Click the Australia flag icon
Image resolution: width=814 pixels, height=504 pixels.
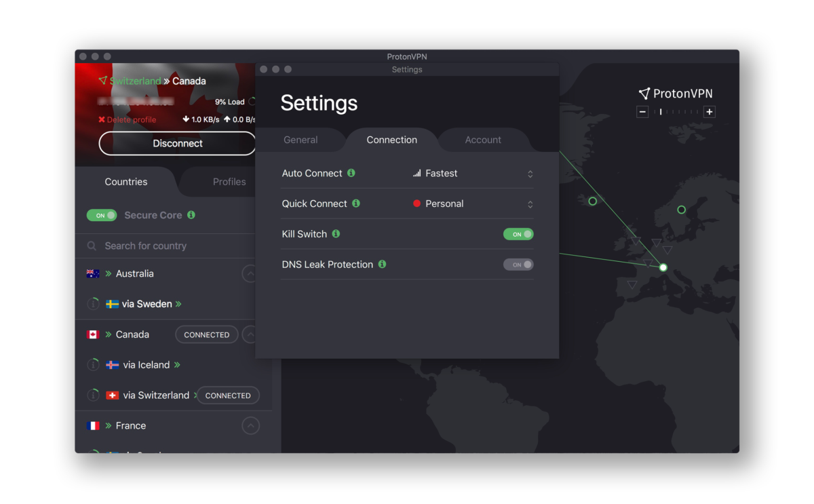pos(93,273)
